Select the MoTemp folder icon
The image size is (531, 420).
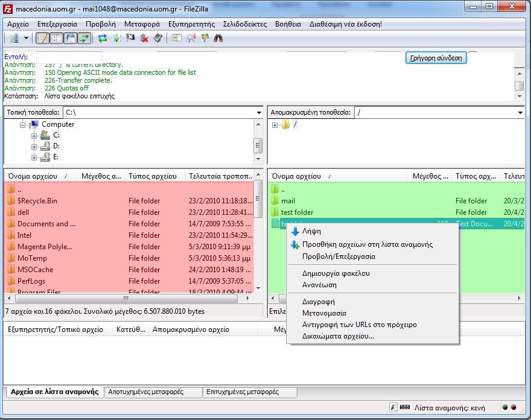pyautogui.click(x=11, y=258)
